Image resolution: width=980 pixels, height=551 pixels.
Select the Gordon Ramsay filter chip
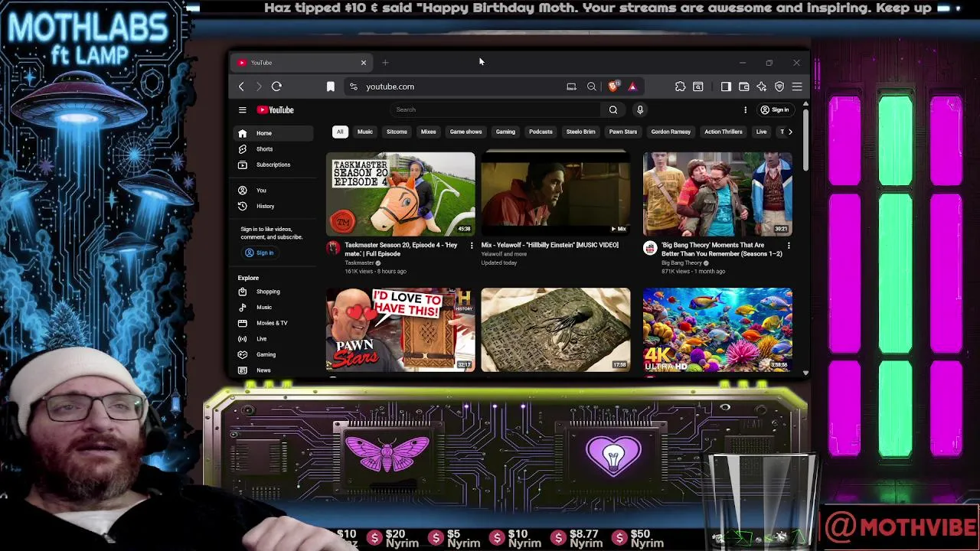point(671,132)
